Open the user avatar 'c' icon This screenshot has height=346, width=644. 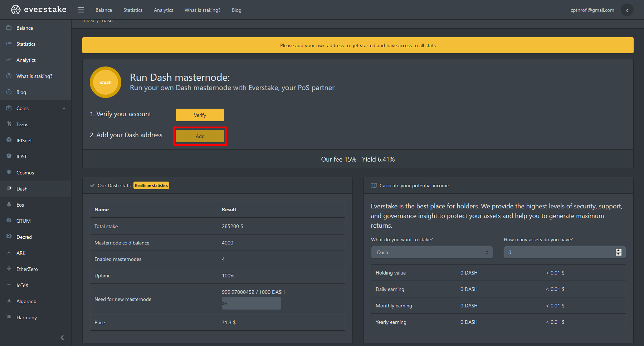tap(627, 10)
